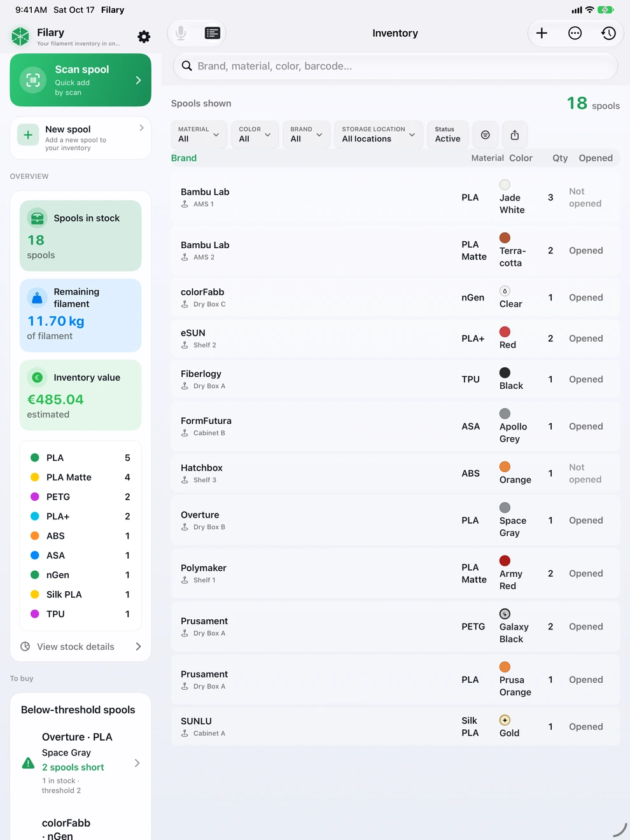Open the Hatchbox ABS Orange spool row
Viewport: 630px width, 840px height.
pos(395,473)
